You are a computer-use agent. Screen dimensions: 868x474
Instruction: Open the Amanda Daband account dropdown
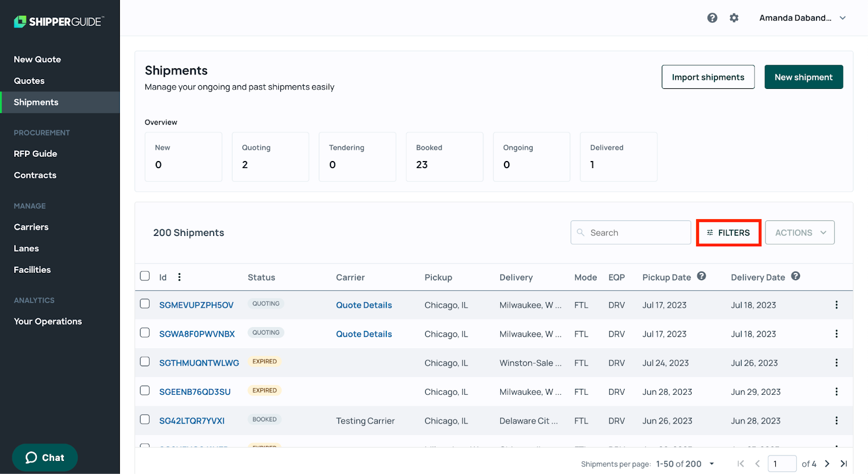pos(802,18)
